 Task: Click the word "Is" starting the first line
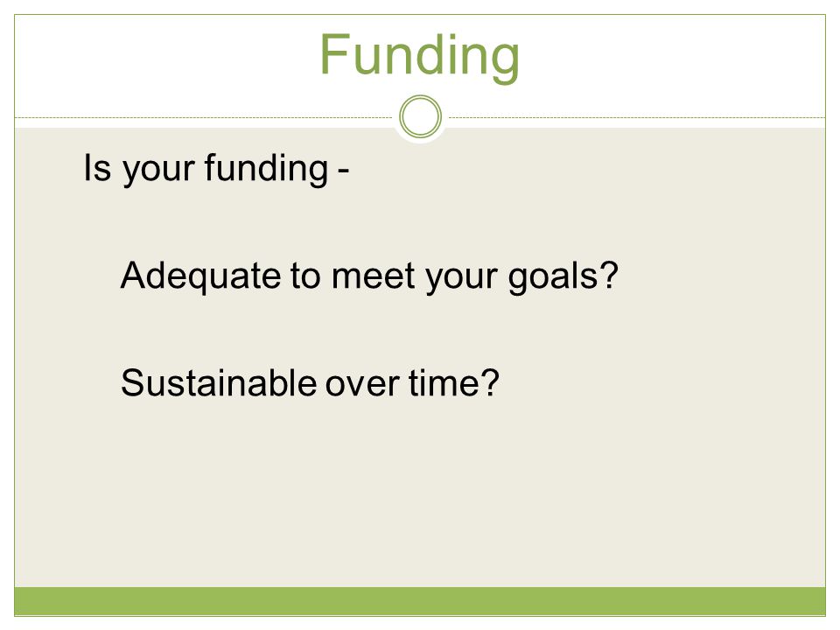point(97,168)
